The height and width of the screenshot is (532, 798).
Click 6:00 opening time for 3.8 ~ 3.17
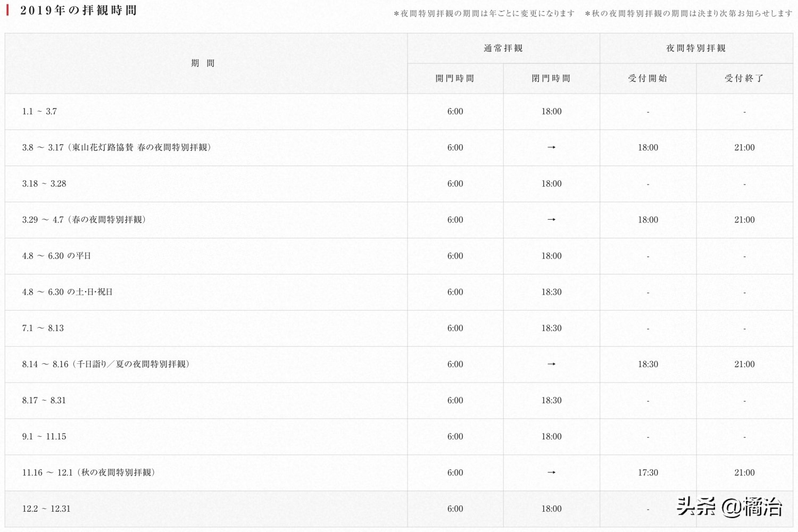[x=455, y=148]
